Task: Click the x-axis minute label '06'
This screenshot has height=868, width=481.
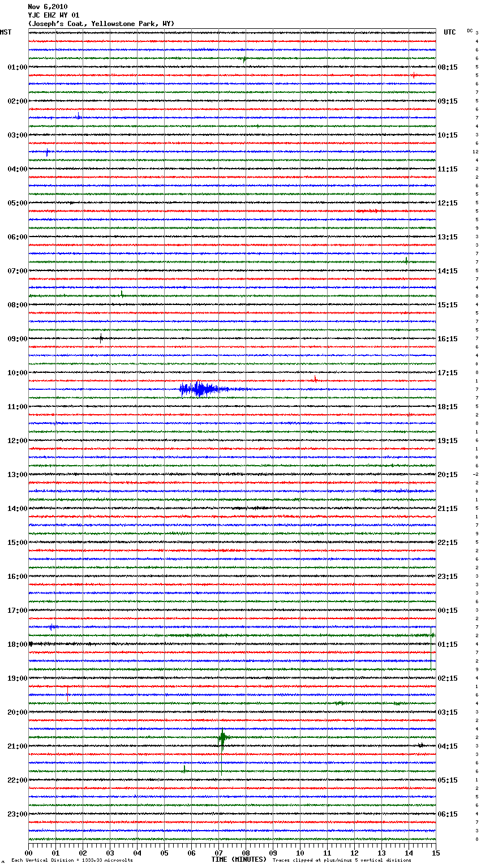Action: tap(191, 853)
